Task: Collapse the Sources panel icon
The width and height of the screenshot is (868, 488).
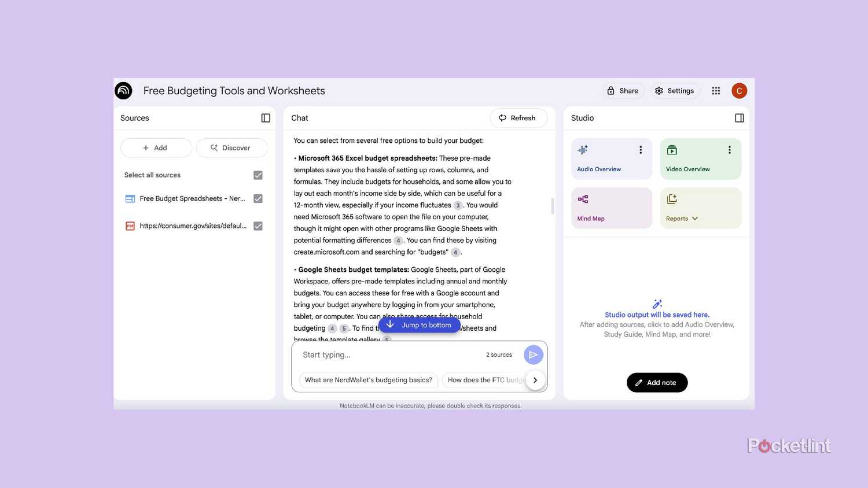Action: pos(266,118)
